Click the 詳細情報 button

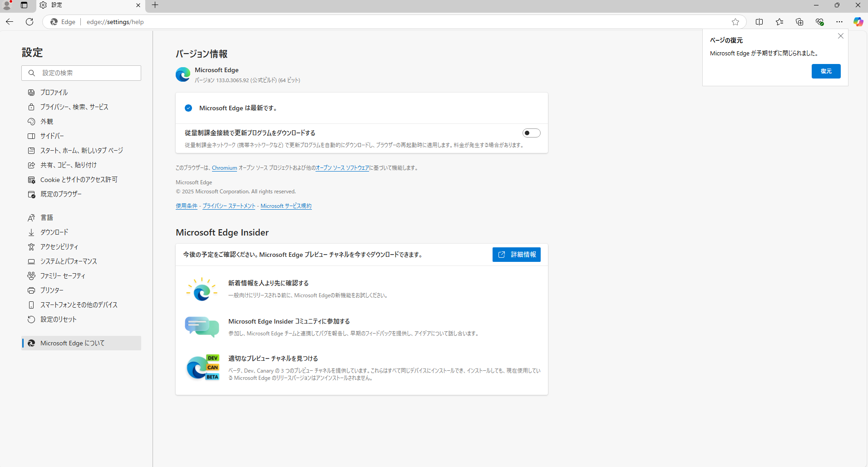click(x=516, y=255)
